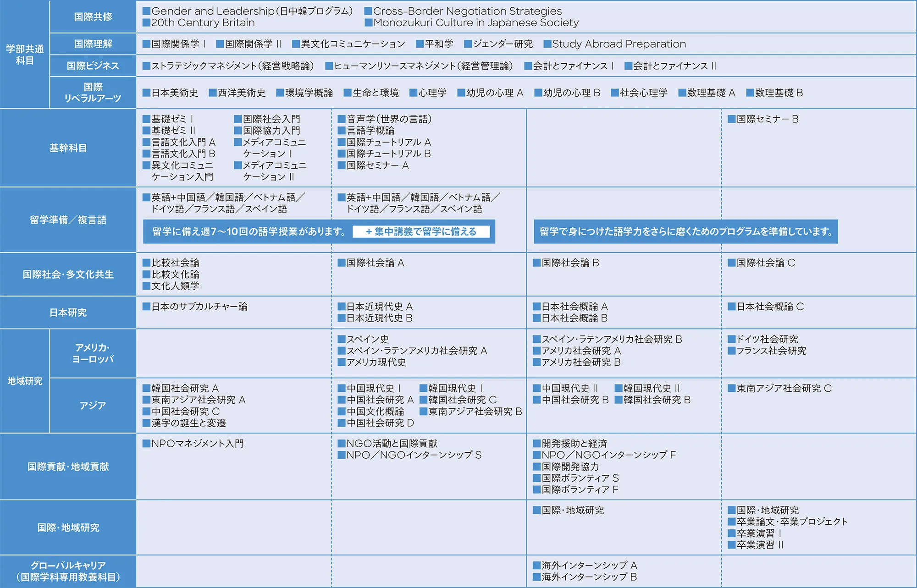Click the アメリカ現代史 course
The image size is (917, 588).
(372, 362)
